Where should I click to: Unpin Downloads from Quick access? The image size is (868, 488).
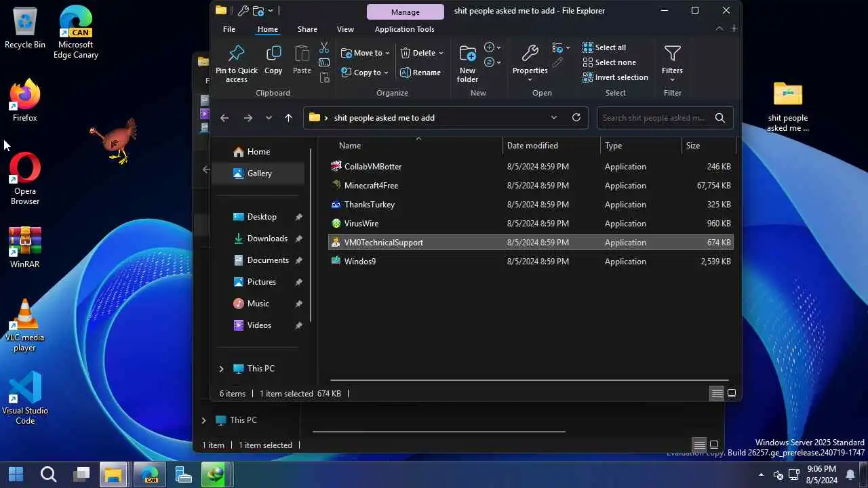(x=298, y=239)
